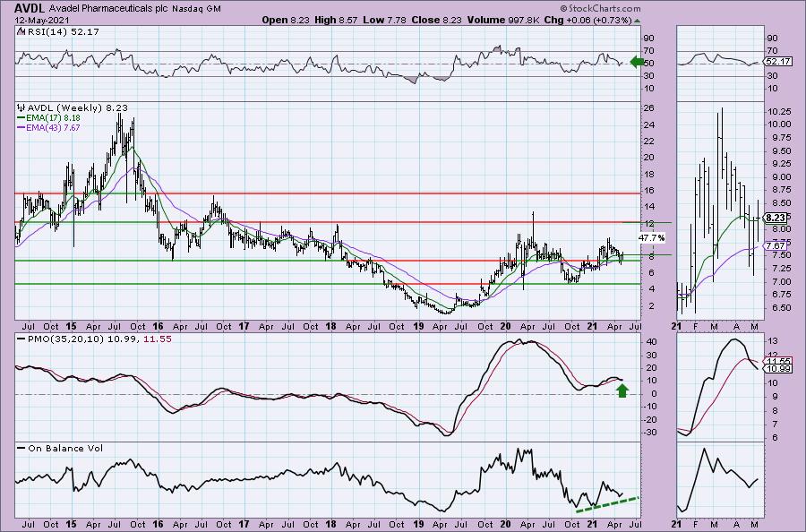Click the RSI(14) legend line icon
Image resolution: width=806 pixels, height=532 pixels.
[x=20, y=31]
